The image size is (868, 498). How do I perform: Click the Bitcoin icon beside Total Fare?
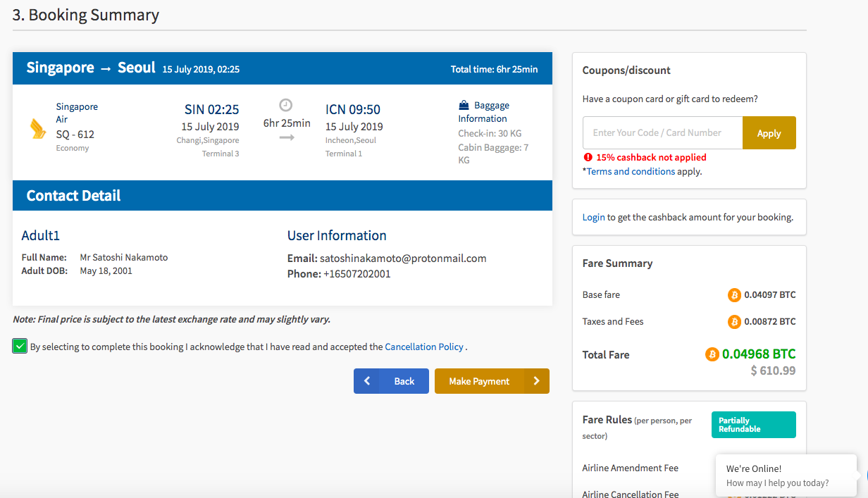[712, 355]
